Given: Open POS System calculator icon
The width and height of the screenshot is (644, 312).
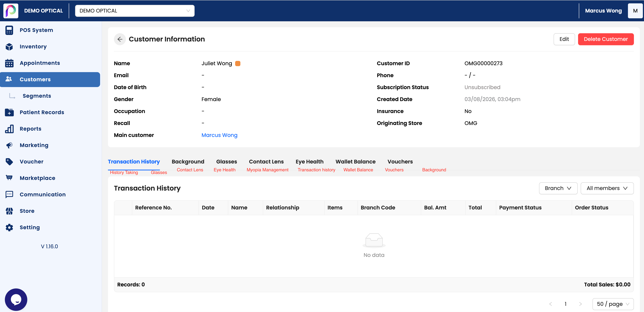Looking at the screenshot, I should tap(9, 30).
